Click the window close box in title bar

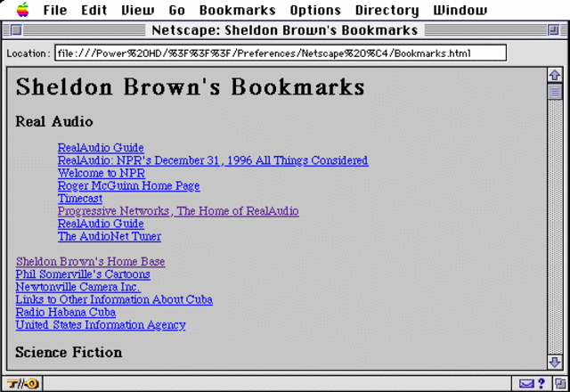(16, 30)
